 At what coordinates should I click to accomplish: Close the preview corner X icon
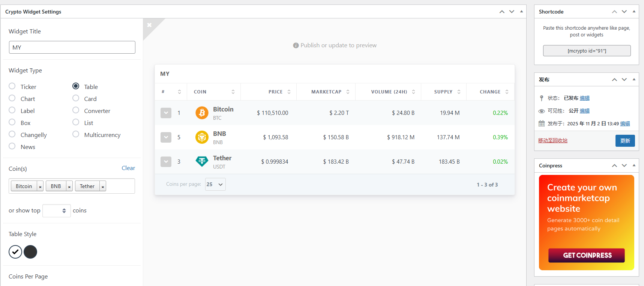[x=149, y=25]
